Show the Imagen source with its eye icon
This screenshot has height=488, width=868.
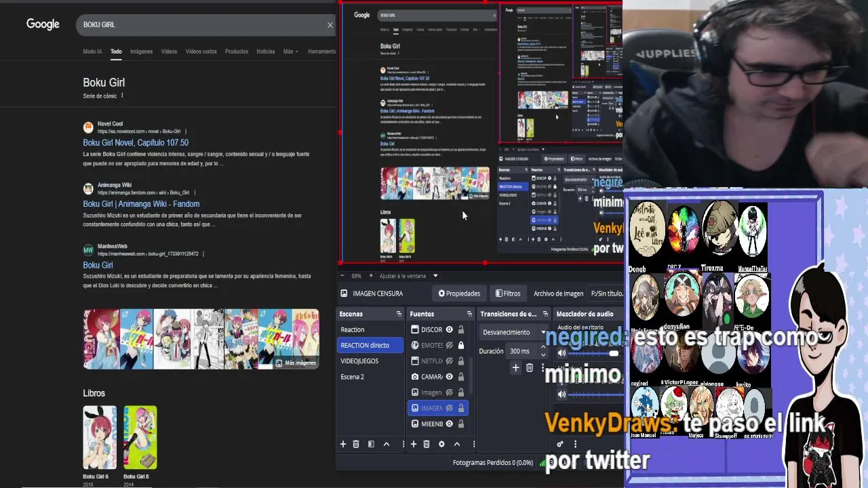[449, 392]
